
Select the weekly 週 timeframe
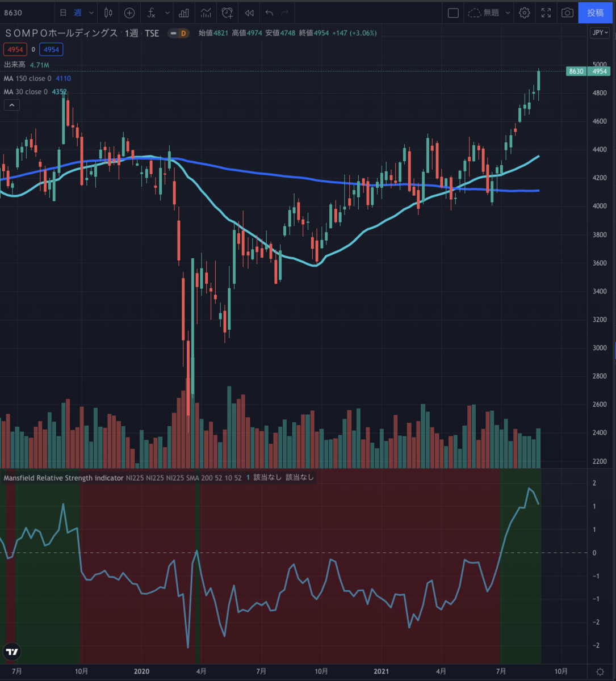[x=77, y=12]
